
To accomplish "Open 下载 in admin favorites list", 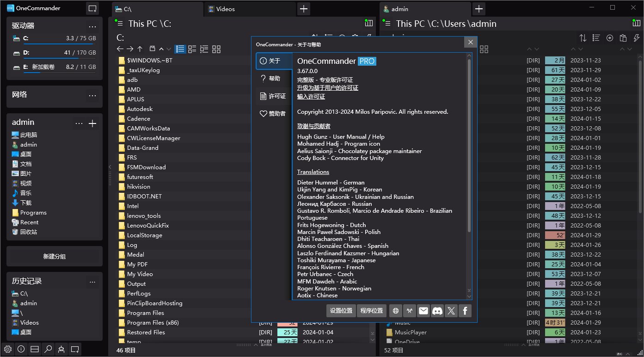I will (26, 203).
